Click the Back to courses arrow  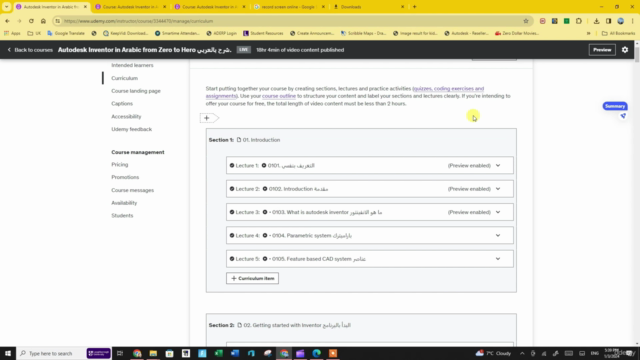click(9, 50)
